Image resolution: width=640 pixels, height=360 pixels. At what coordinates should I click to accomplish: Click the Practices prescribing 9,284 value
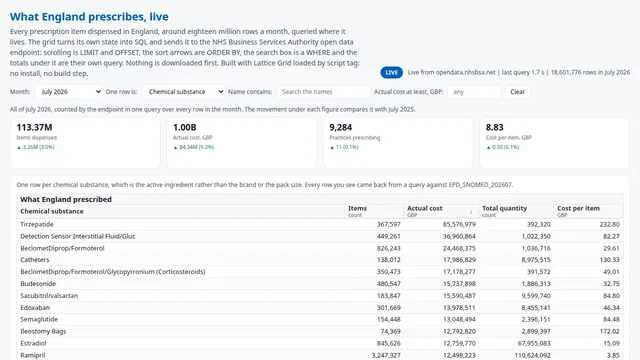point(340,127)
